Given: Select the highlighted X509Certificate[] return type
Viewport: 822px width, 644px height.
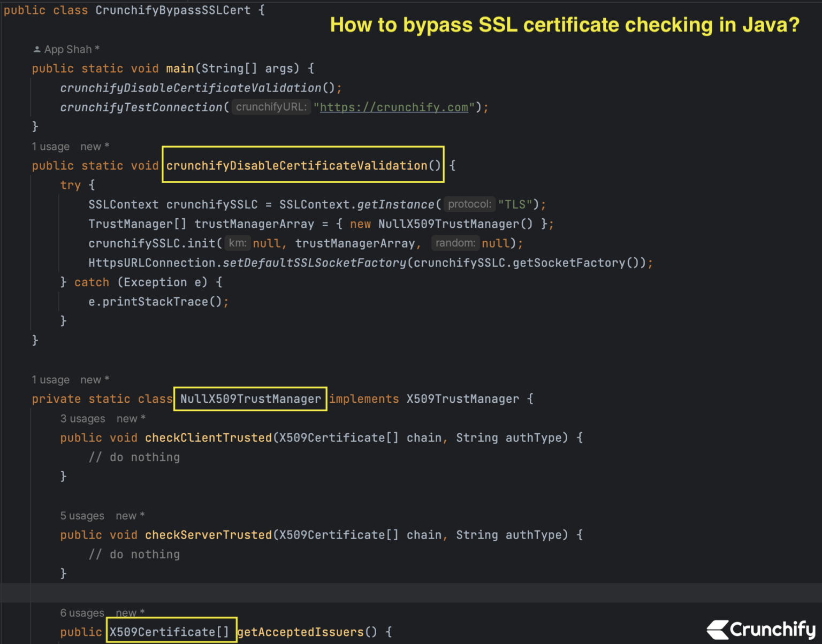Looking at the screenshot, I should [171, 631].
